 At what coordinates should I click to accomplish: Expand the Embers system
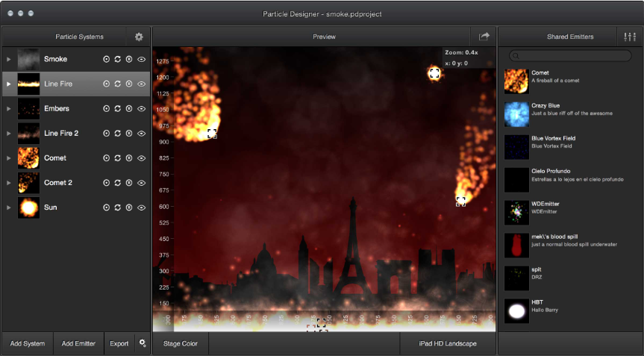click(9, 109)
